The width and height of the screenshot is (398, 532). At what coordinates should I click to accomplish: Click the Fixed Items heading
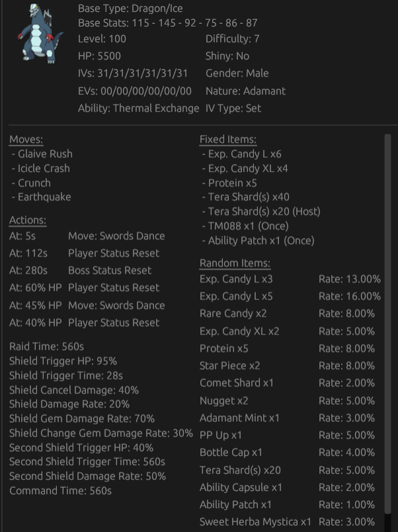[228, 139]
